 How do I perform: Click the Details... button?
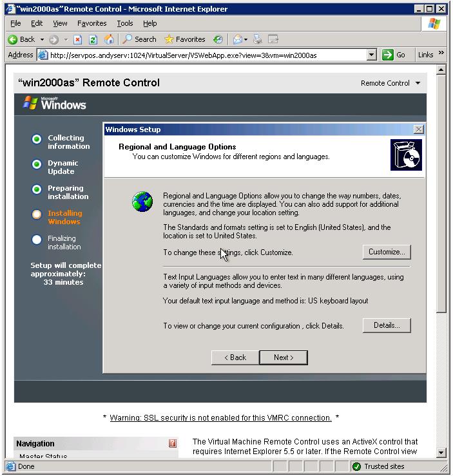[387, 325]
